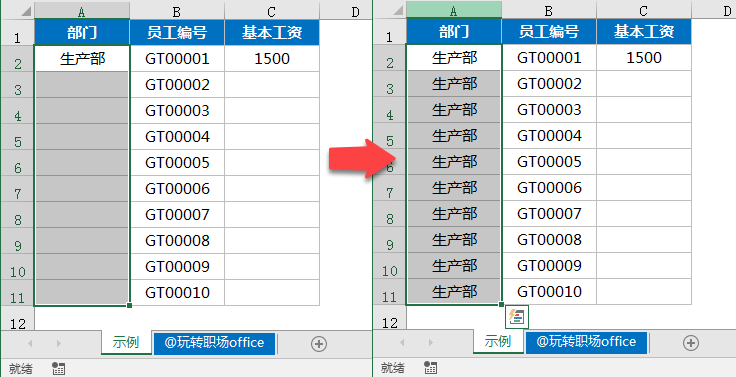Viewport: 736px width, 377px height.
Task: Click the fill handle below A11 in right sheet
Action: [501, 305]
